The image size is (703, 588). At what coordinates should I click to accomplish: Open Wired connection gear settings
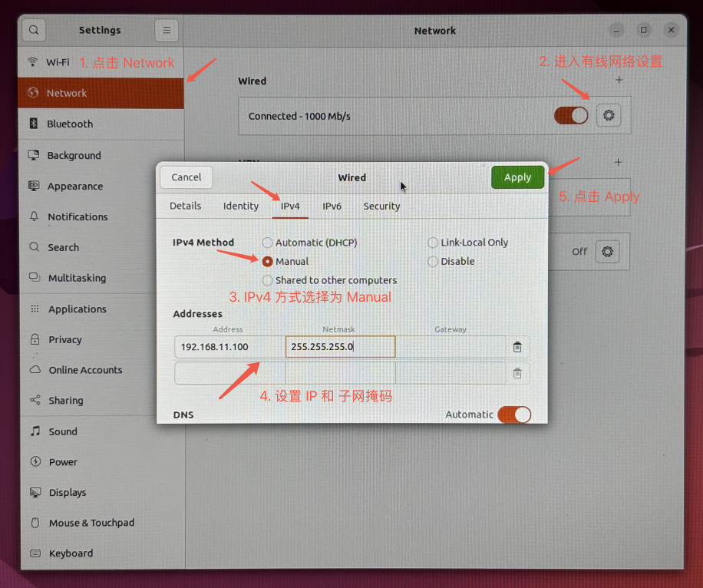(609, 116)
